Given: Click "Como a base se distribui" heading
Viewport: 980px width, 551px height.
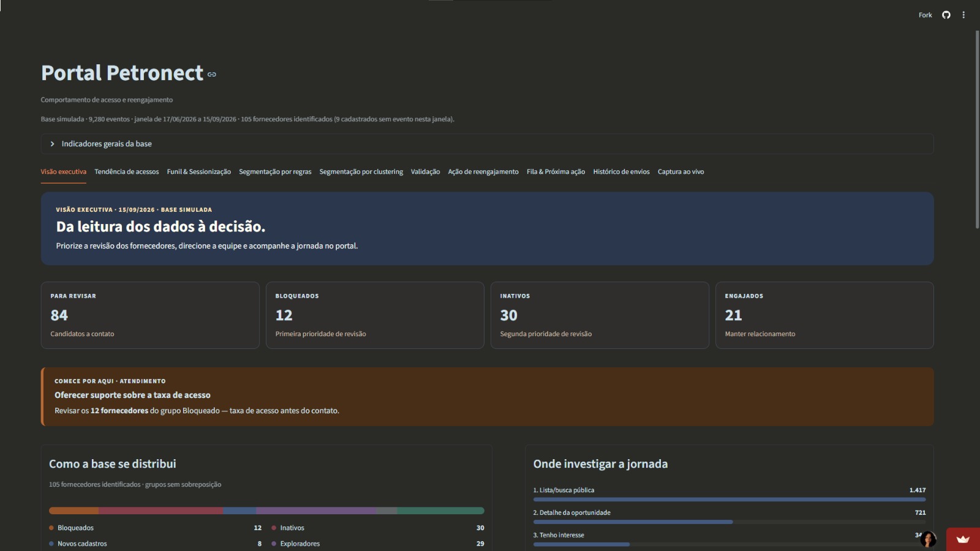Looking at the screenshot, I should pos(113,464).
